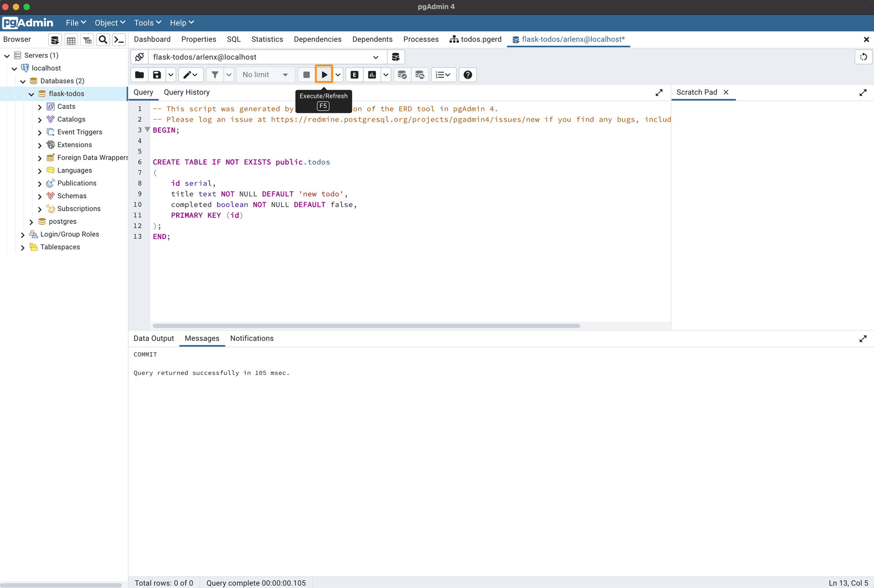
Task: Switch to the Notifications tab
Action: tap(252, 339)
